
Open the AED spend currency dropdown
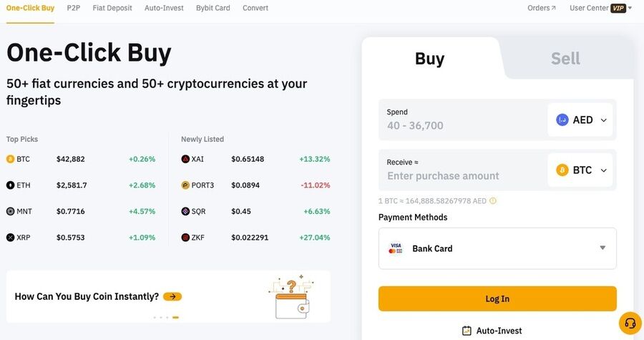pos(582,120)
